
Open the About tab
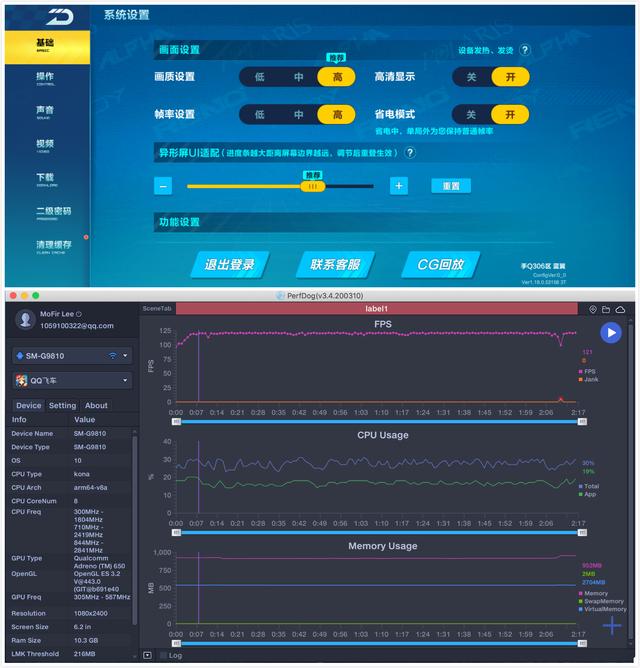click(x=96, y=406)
